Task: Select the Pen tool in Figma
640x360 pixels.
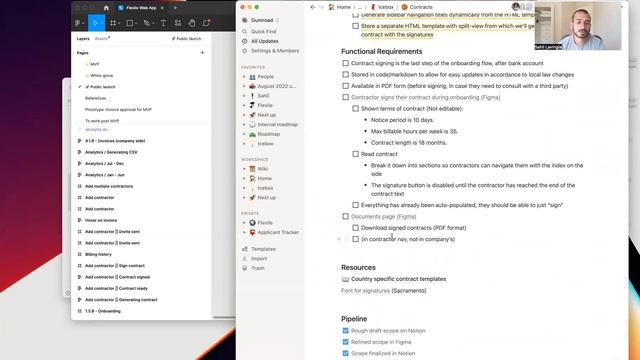Action: [x=147, y=23]
